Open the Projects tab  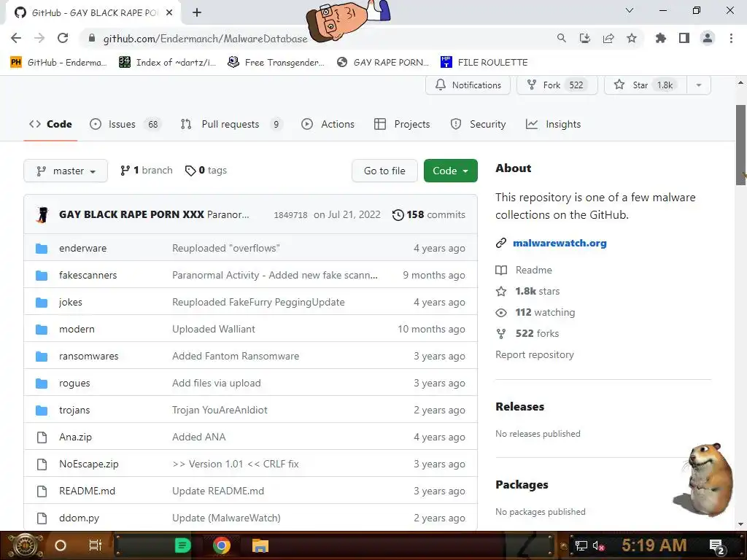(x=402, y=124)
